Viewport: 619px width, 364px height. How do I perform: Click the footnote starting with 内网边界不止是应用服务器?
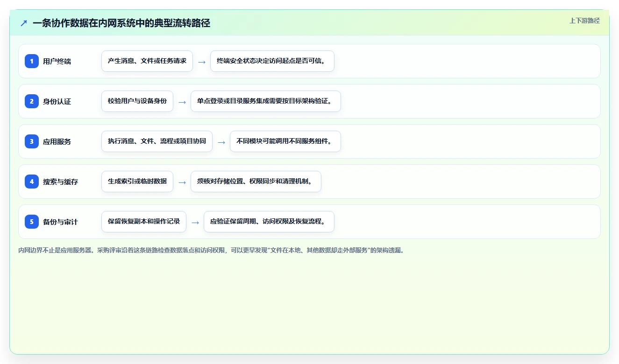(211, 250)
